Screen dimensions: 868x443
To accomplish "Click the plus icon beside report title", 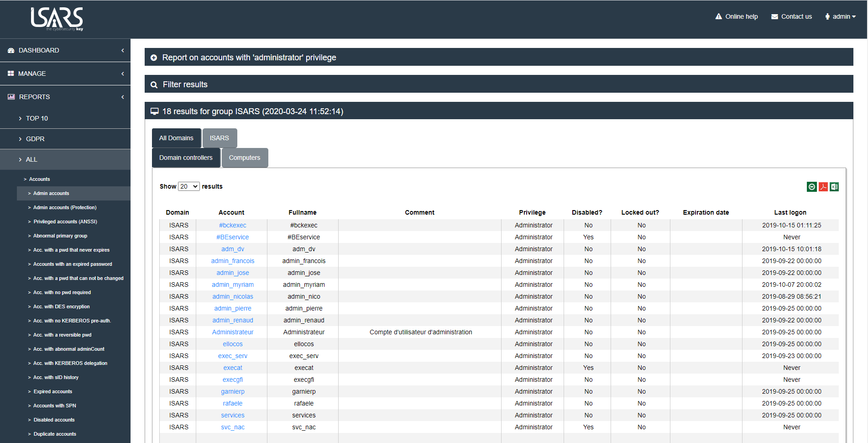I will coord(154,58).
